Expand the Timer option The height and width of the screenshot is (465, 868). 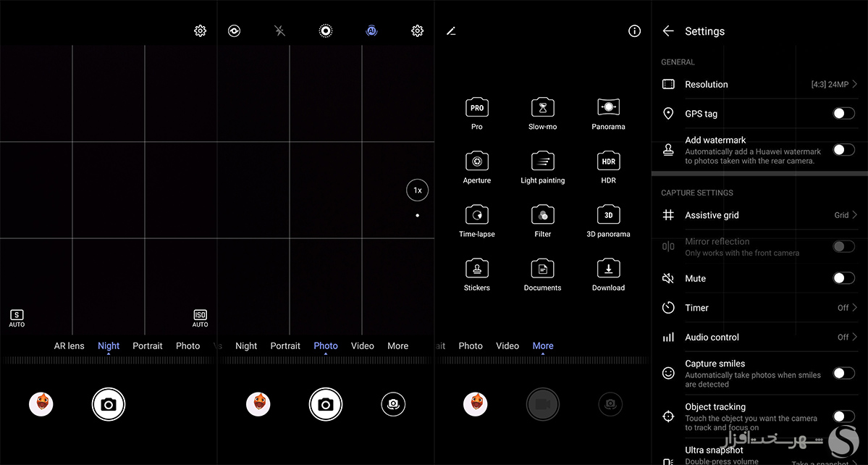[759, 308]
